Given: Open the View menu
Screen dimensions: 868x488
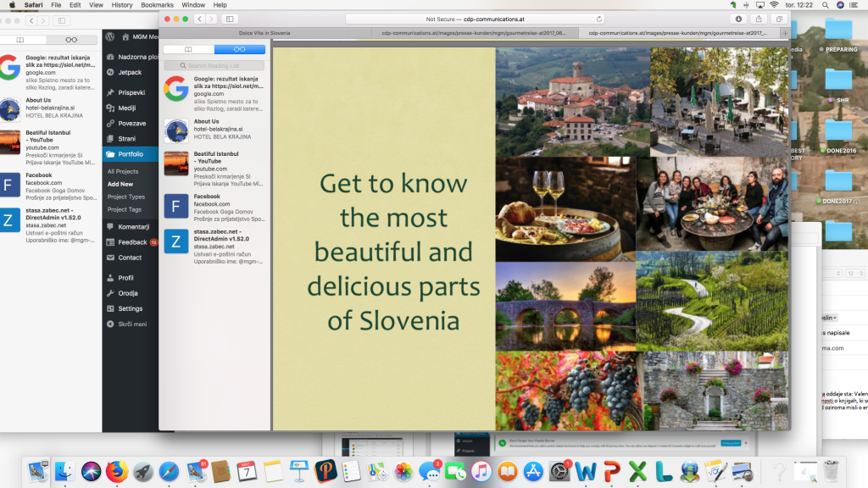Looking at the screenshot, I should coord(97,5).
